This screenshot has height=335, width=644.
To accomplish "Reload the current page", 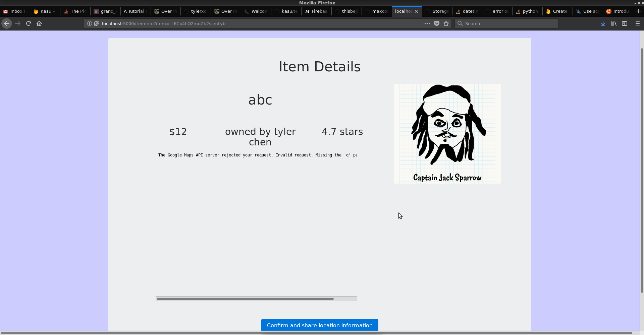I will [29, 23].
